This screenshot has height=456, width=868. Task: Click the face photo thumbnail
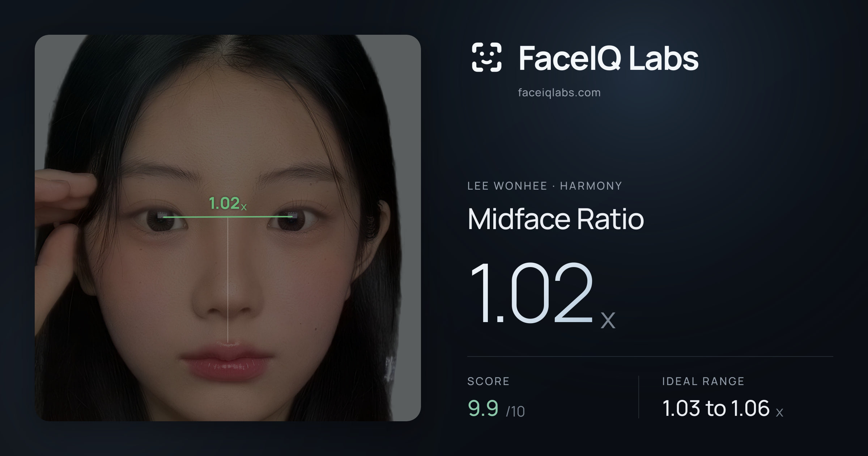point(228,228)
